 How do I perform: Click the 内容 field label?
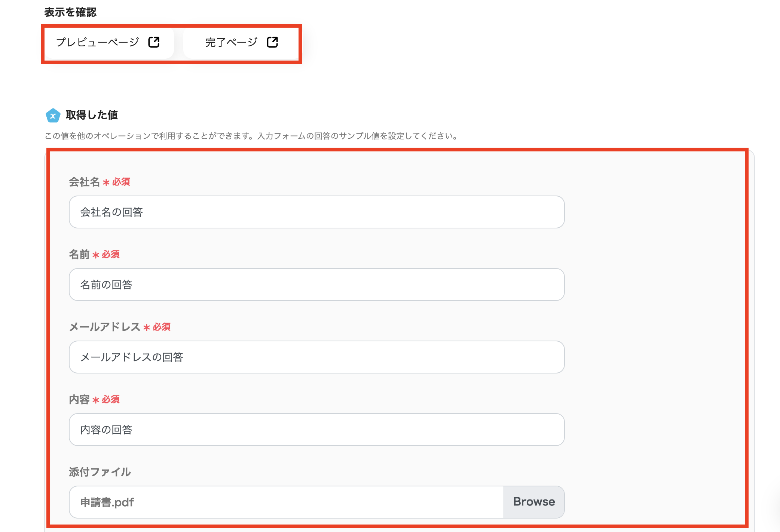(x=79, y=400)
